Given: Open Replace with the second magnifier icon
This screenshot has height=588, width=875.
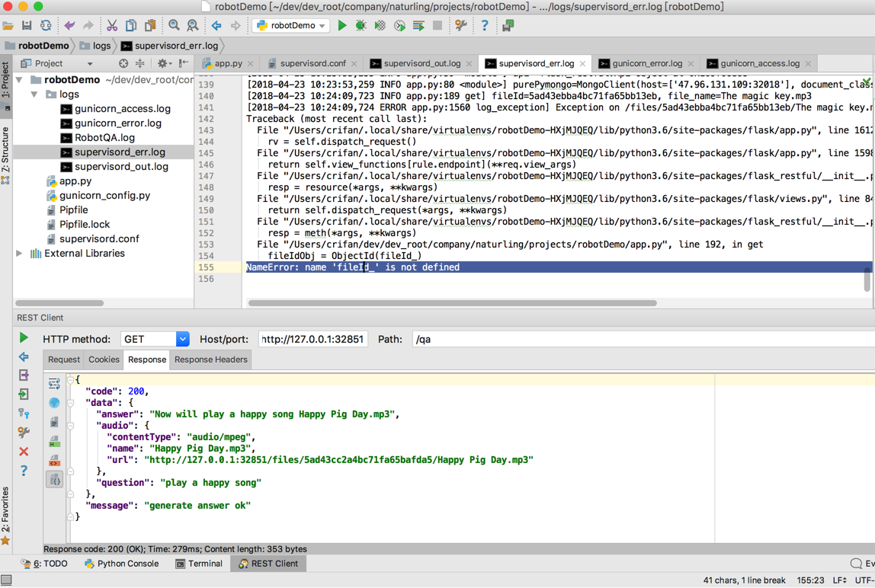Looking at the screenshot, I should tap(193, 26).
